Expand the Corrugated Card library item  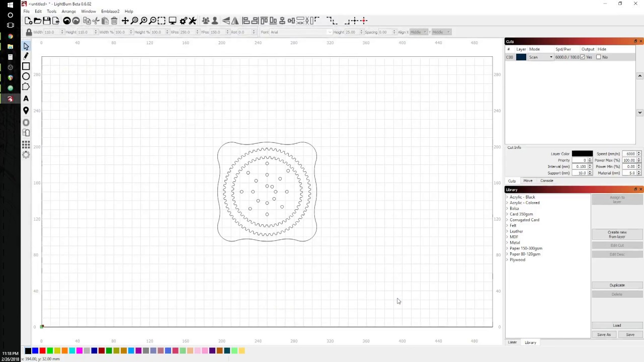tap(507, 220)
